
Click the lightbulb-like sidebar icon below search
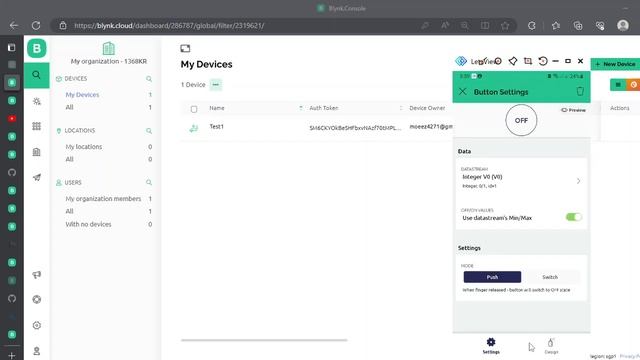[x=37, y=101]
